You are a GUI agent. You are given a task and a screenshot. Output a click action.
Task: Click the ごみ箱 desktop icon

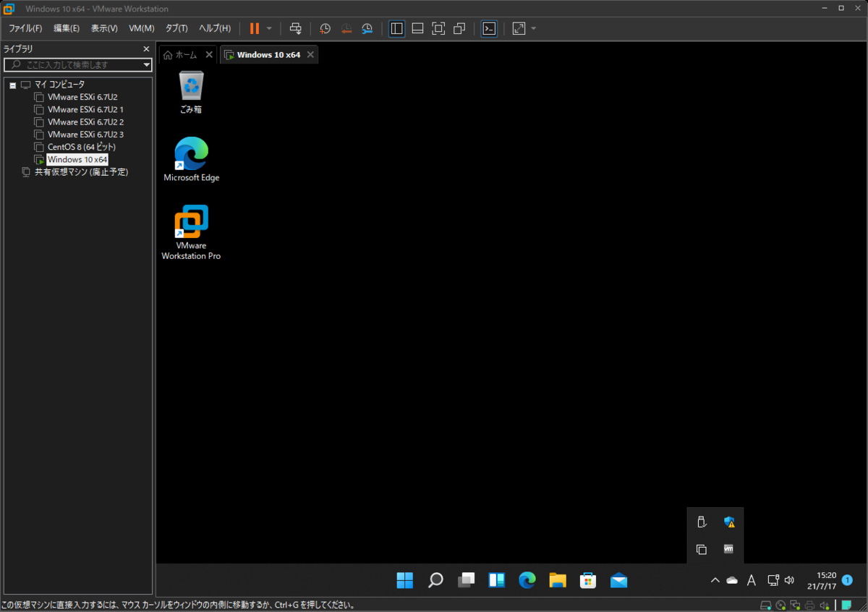click(191, 92)
